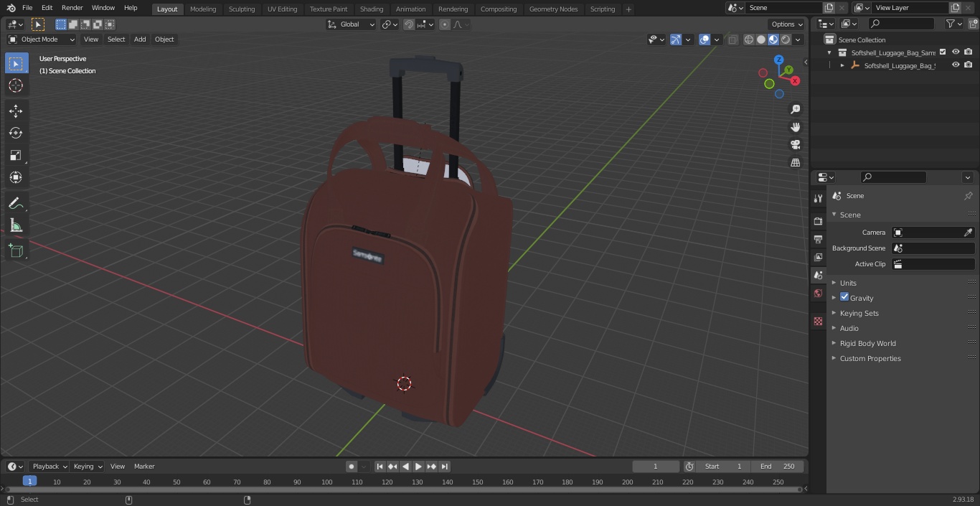Activate the Move tool
The height and width of the screenshot is (506, 980).
pyautogui.click(x=16, y=111)
